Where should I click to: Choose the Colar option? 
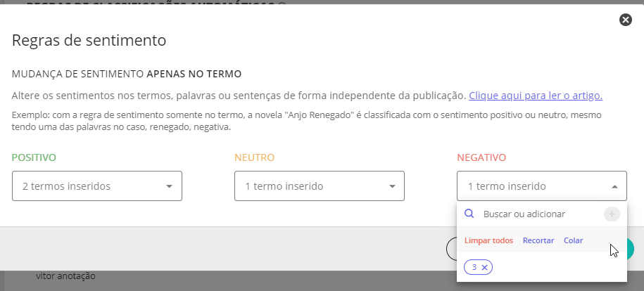573,240
